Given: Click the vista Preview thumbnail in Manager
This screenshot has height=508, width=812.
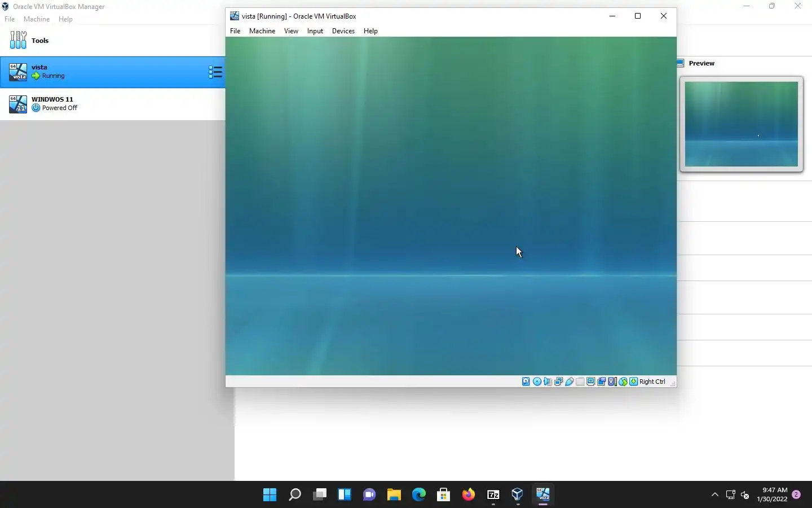Looking at the screenshot, I should click(741, 124).
